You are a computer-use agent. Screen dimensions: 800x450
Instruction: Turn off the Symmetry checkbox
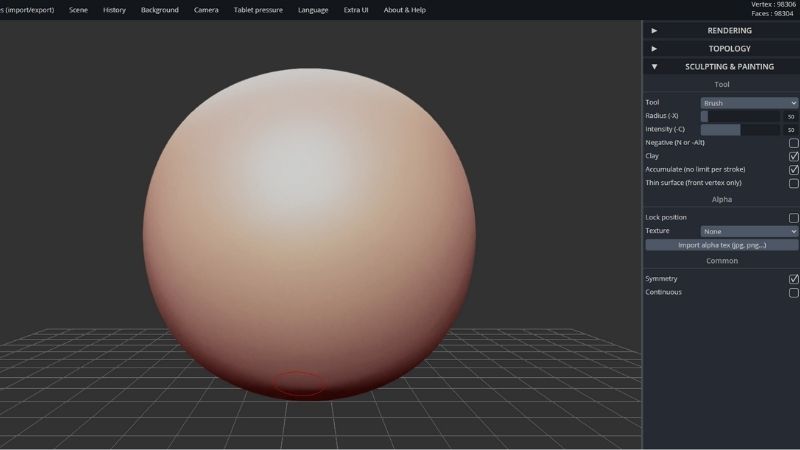tap(794, 279)
